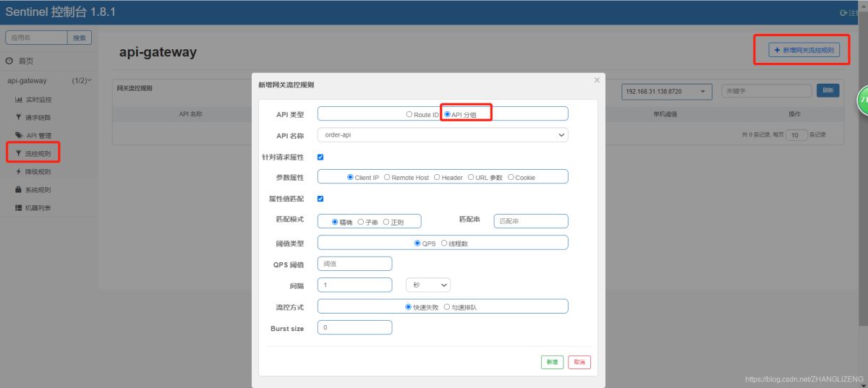Click the 机器列表 list icon
The image size is (868, 388).
(x=19, y=208)
